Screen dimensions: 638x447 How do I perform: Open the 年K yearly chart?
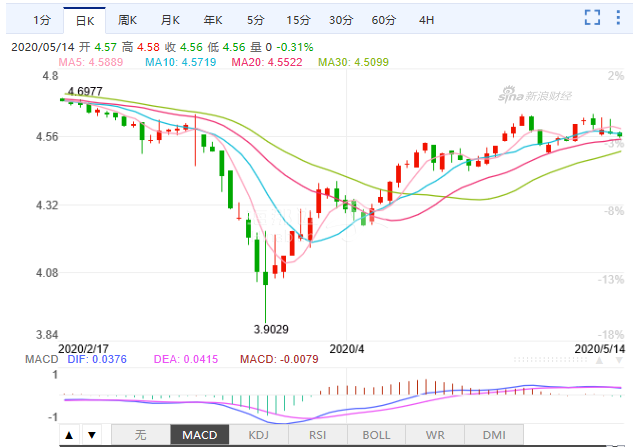pyautogui.click(x=213, y=20)
